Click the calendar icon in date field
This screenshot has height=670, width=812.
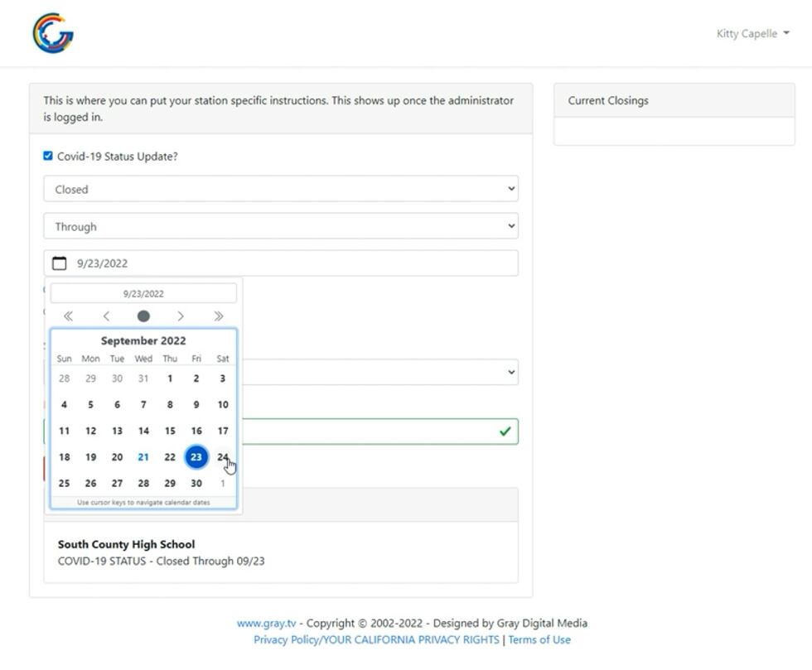point(60,263)
